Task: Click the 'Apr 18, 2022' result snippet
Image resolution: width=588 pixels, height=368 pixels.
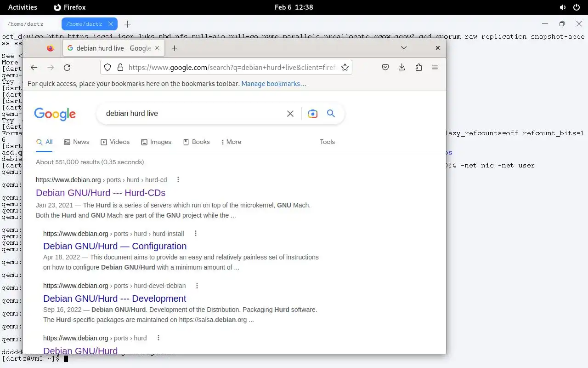Action: (x=181, y=262)
